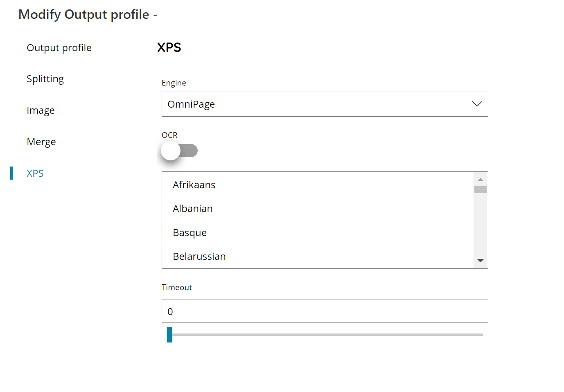Select the XPS section in sidebar
This screenshot has height=392, width=564.
pyautogui.click(x=35, y=173)
